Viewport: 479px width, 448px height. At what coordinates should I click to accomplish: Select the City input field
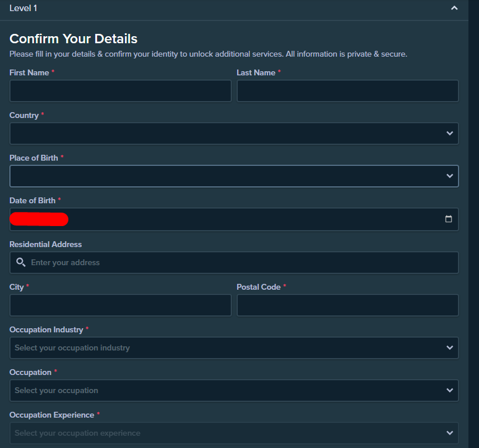pyautogui.click(x=120, y=305)
